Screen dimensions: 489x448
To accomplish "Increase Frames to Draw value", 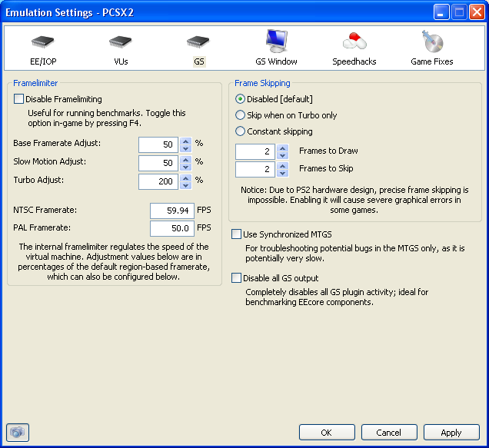I will click(282, 148).
